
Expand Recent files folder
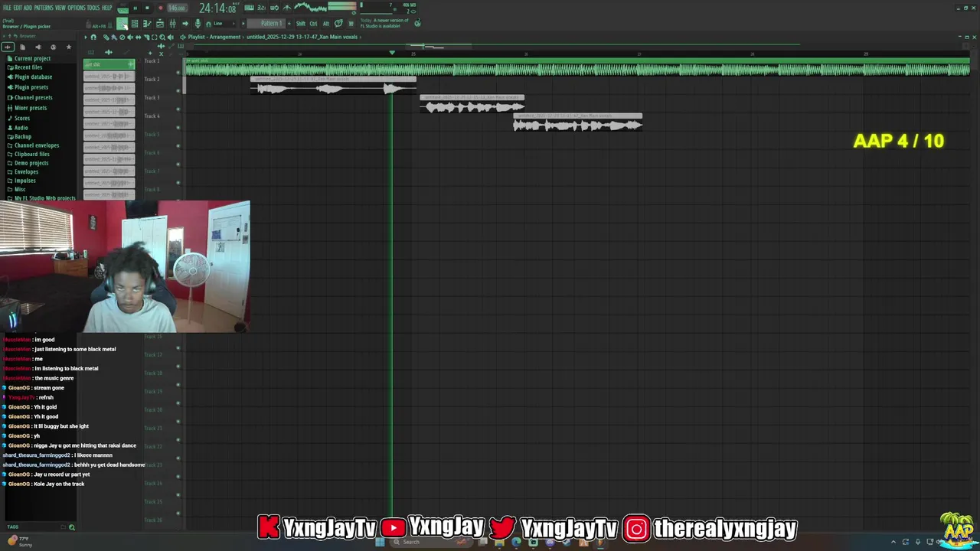(x=28, y=67)
